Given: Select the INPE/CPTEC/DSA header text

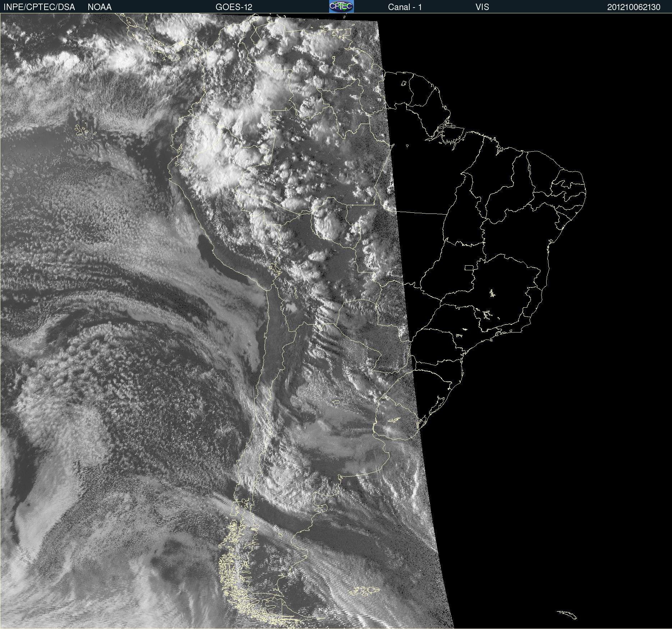Looking at the screenshot, I should pyautogui.click(x=39, y=7).
